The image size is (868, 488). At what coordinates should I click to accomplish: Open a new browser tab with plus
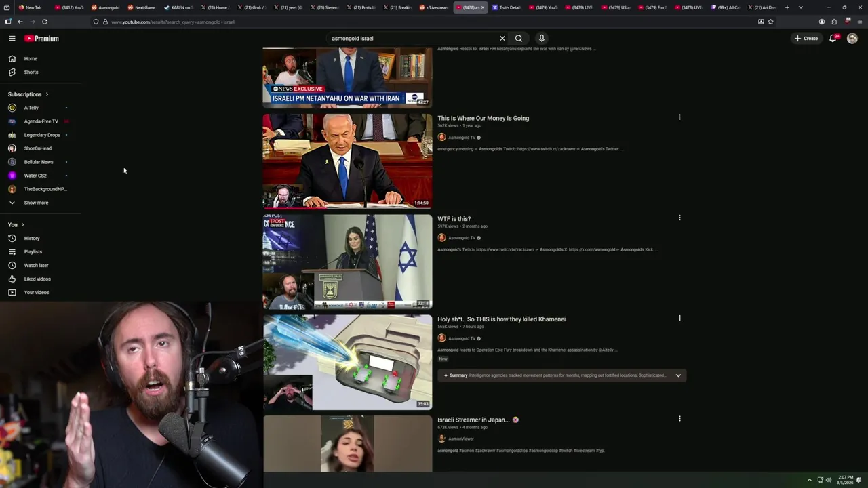pos(787,7)
